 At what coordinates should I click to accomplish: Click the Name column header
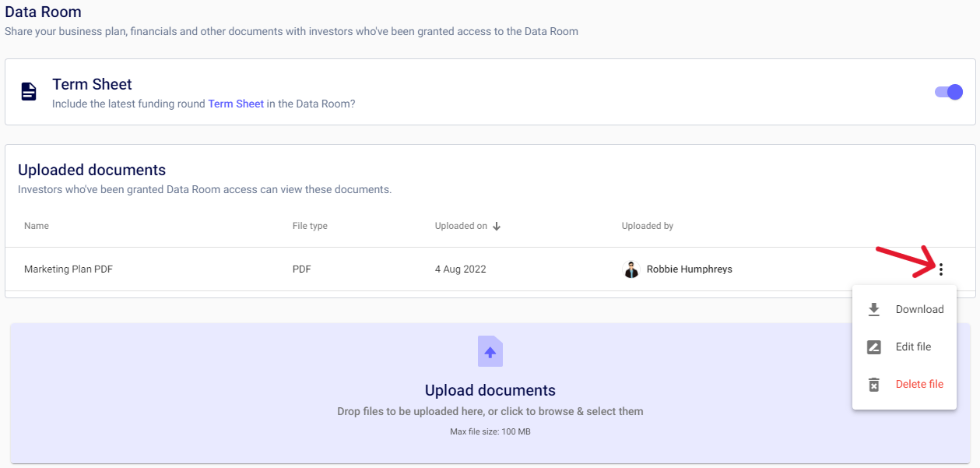[x=37, y=226]
